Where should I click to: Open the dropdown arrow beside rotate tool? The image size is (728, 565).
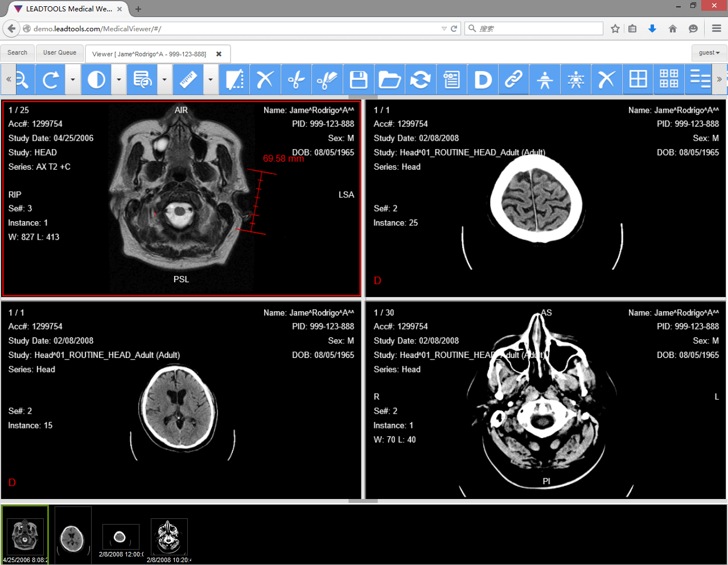(x=73, y=80)
